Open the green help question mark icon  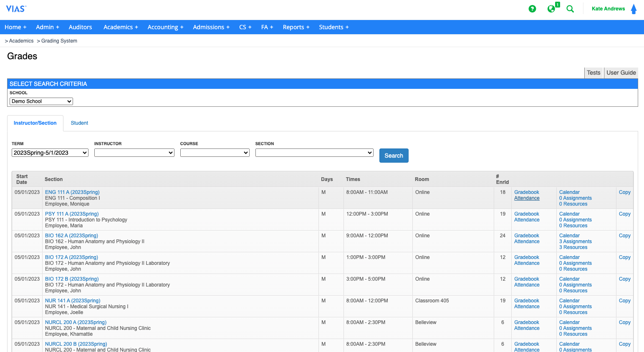pos(532,9)
